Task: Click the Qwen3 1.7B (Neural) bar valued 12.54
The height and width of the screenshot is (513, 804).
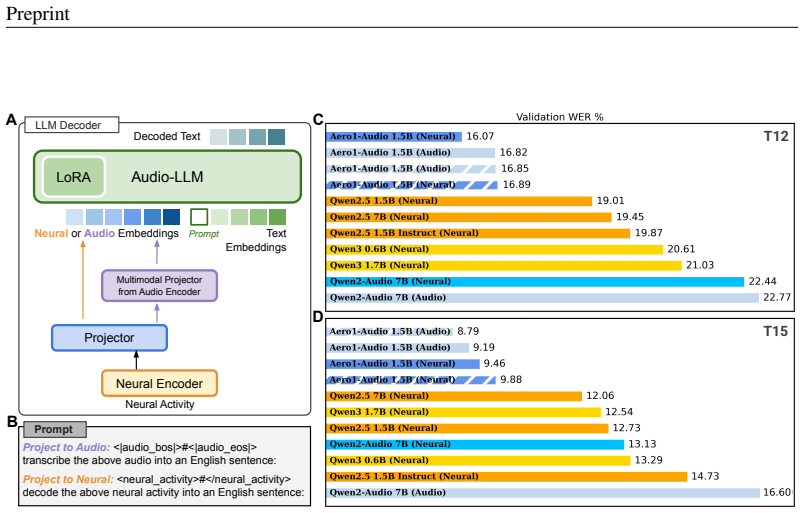Action: pyautogui.click(x=464, y=412)
